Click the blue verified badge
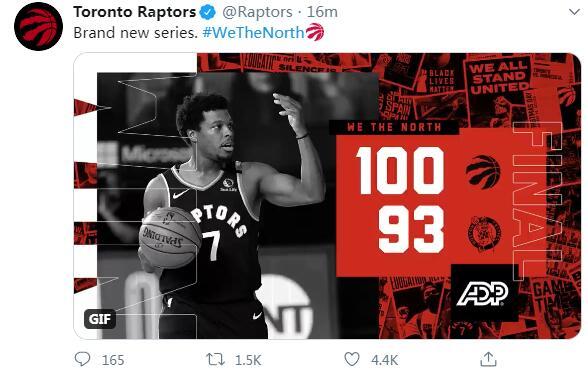Image resolution: width=588 pixels, height=378 pixels. (x=207, y=12)
